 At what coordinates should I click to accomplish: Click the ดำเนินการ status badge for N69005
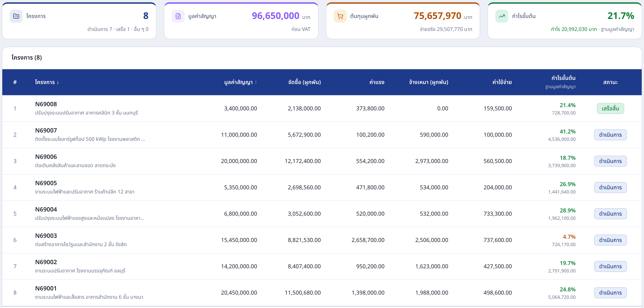pos(610,187)
